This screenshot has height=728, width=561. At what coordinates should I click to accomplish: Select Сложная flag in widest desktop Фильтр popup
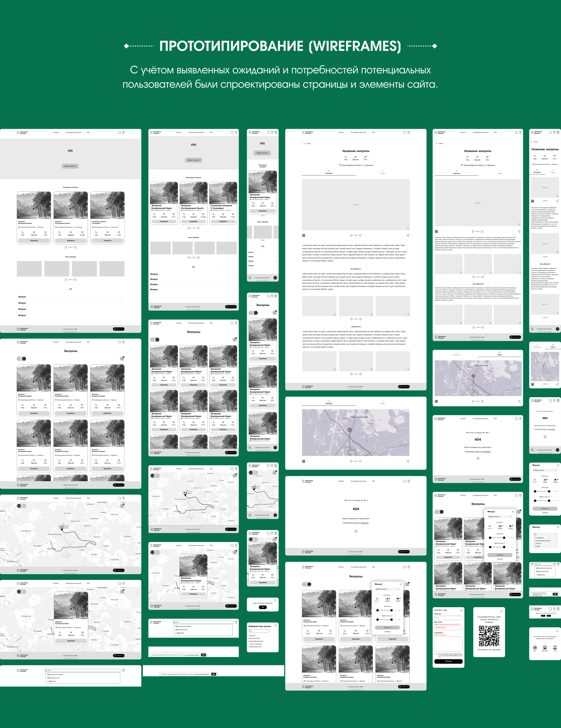click(398, 599)
